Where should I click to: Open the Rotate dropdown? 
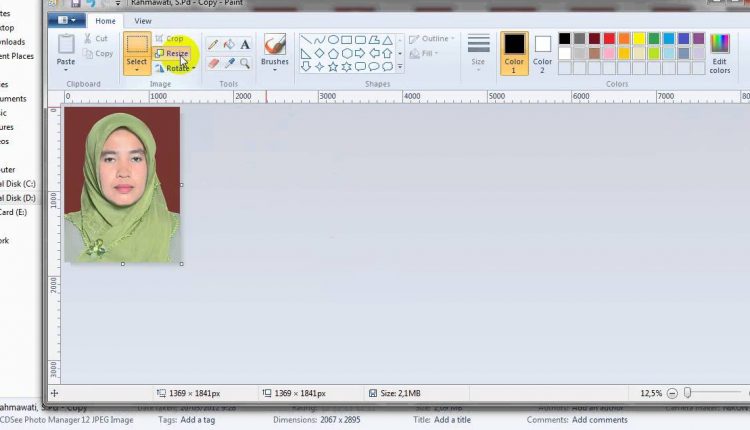tap(175, 68)
